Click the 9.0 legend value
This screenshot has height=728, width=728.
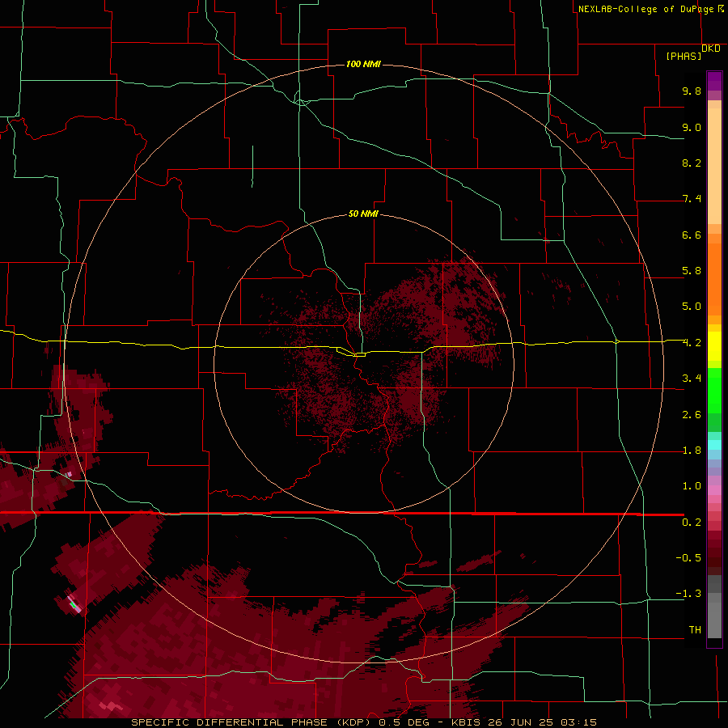pyautogui.click(x=692, y=127)
